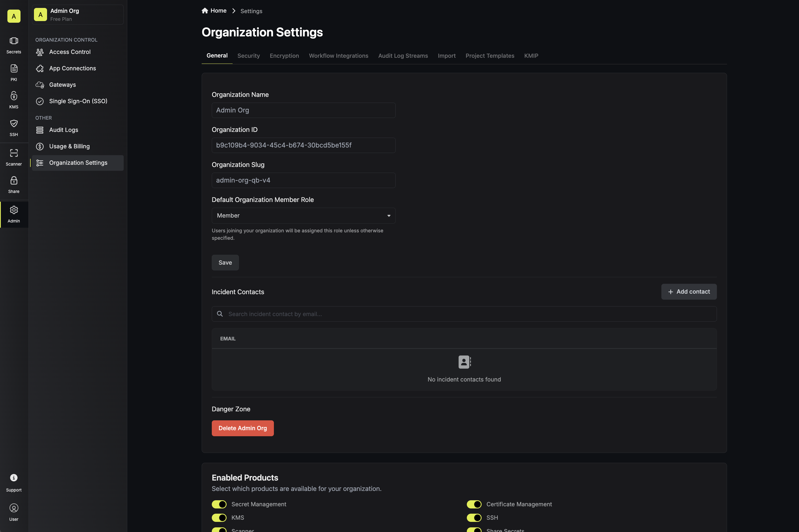
Task: Select the Admin gear icon
Action: (x=14, y=210)
